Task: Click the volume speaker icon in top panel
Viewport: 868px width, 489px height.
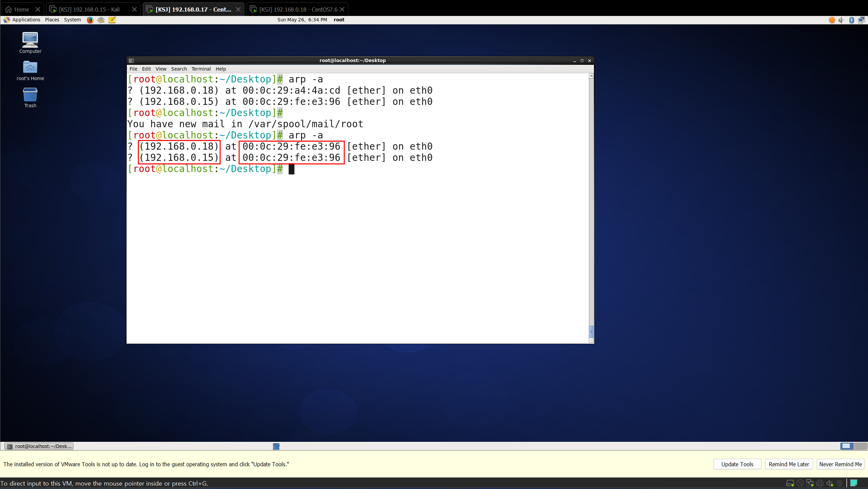Action: pos(841,20)
